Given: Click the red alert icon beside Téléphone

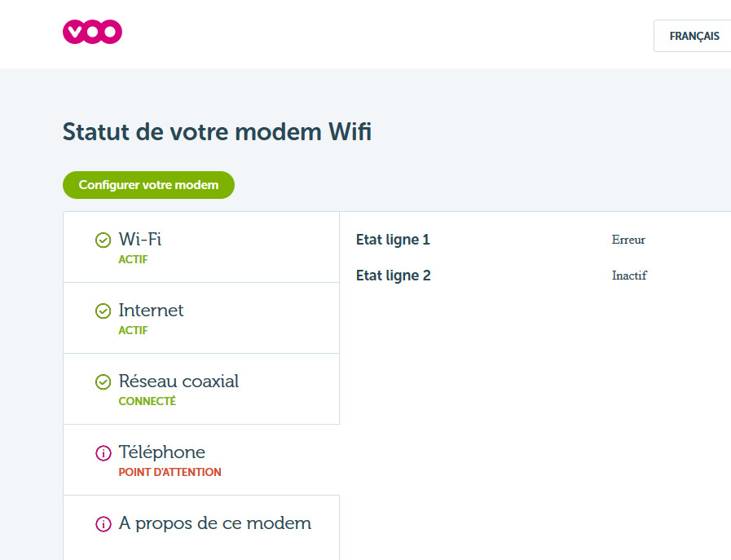Looking at the screenshot, I should (x=103, y=452).
